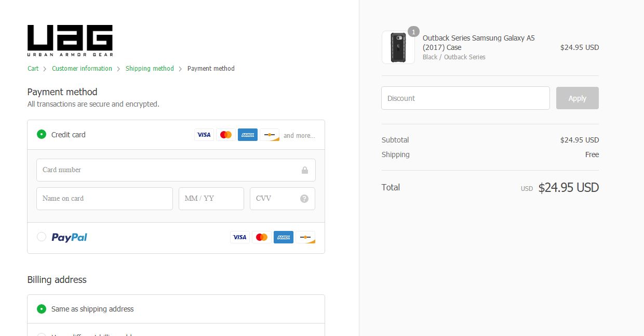
Task: Go back to Cart breadcrumb
Action: (x=33, y=69)
